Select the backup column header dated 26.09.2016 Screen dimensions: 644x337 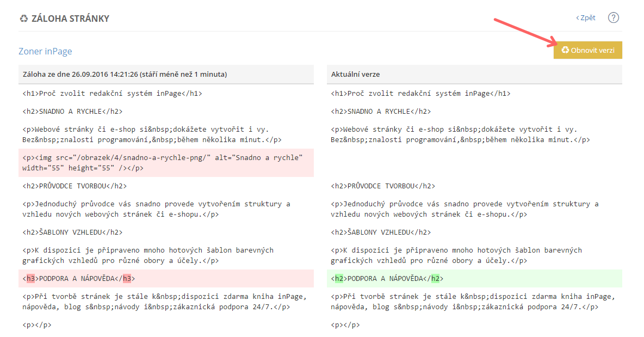click(125, 74)
